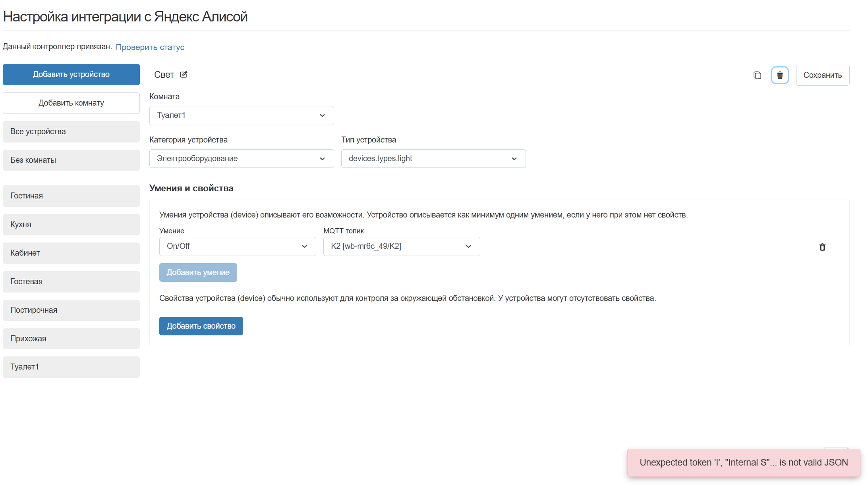This screenshot has height=485, width=868.
Task: Click the edit pencil icon next to Свет
Action: click(x=184, y=75)
